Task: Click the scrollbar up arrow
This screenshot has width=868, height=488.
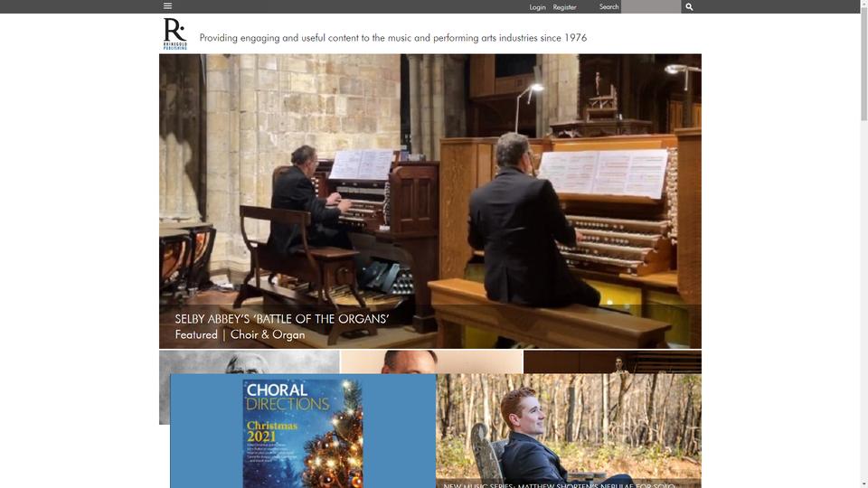Action: (x=863, y=3)
